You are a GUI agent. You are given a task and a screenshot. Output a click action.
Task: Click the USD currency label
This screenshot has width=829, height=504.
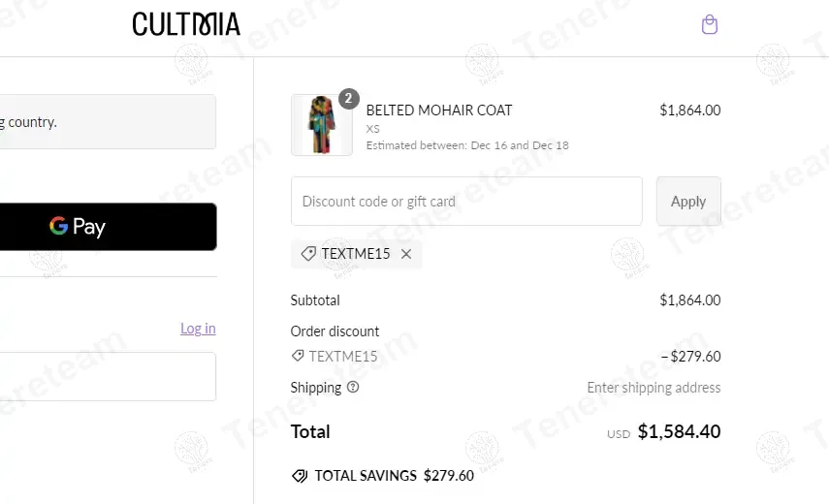[x=619, y=434]
